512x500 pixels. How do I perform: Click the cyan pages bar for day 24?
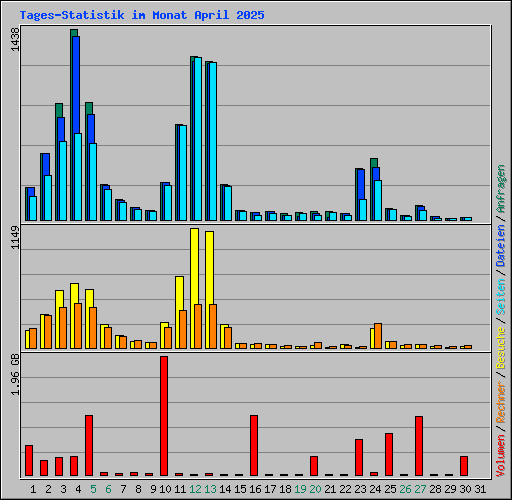[378, 200]
